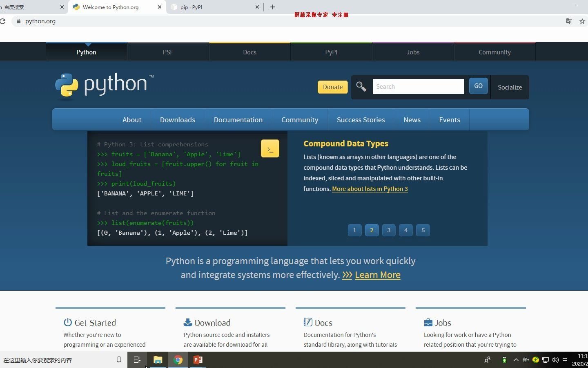Go to slide 4 of code carousel
Screen dimensions: 588x368
tap(406, 230)
